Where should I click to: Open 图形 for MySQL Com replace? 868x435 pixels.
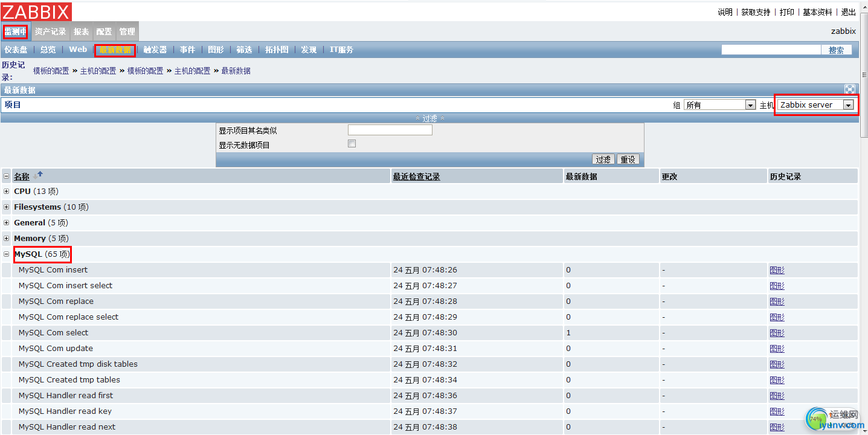point(777,301)
